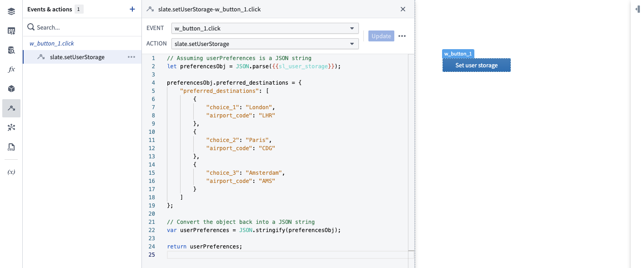
Task: Click the editor title slate.setUserStorage-w_button_1.click
Action: [x=210, y=9]
